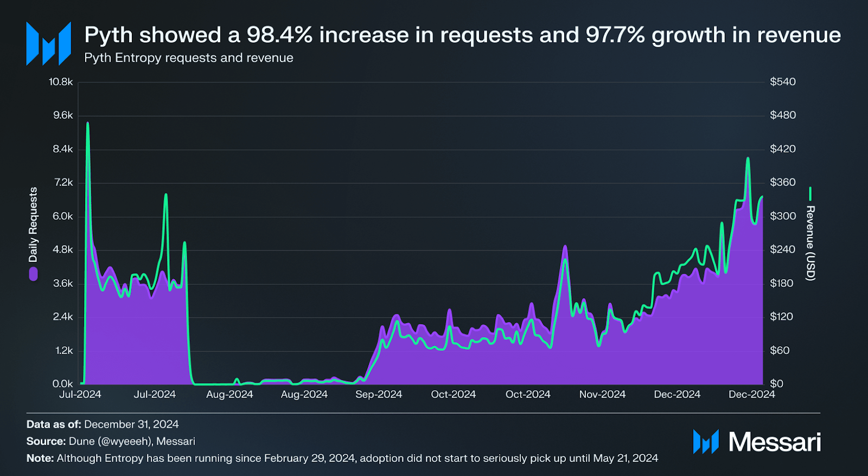Viewport: 868px width, 476px height.
Task: Click the Daily Requests axis label
Action: [x=34, y=224]
